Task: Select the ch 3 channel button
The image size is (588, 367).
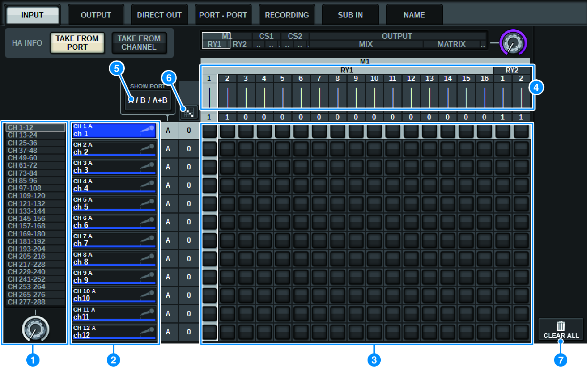Action: click(x=114, y=167)
